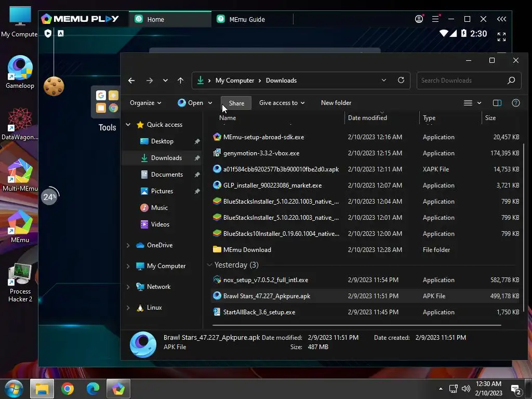532x399 pixels.
Task: Expand OneDrive tree node
Action: (x=128, y=245)
